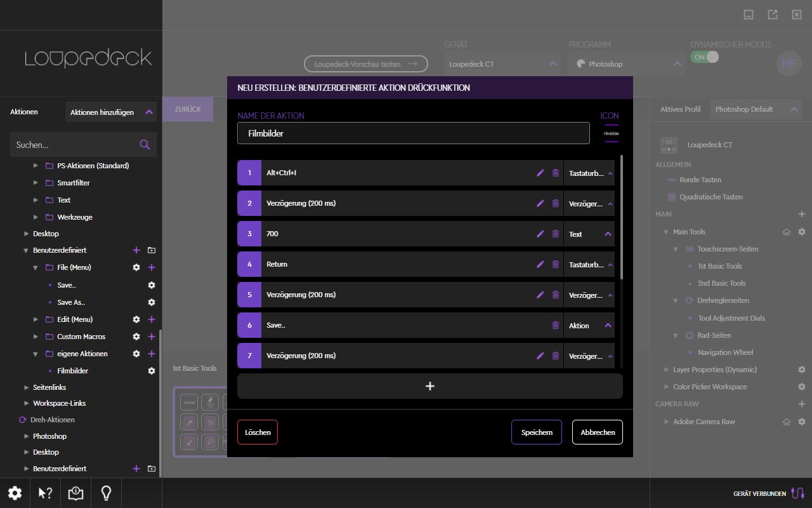Add a new step with plus bar
This screenshot has width=812, height=508.
[x=430, y=386]
